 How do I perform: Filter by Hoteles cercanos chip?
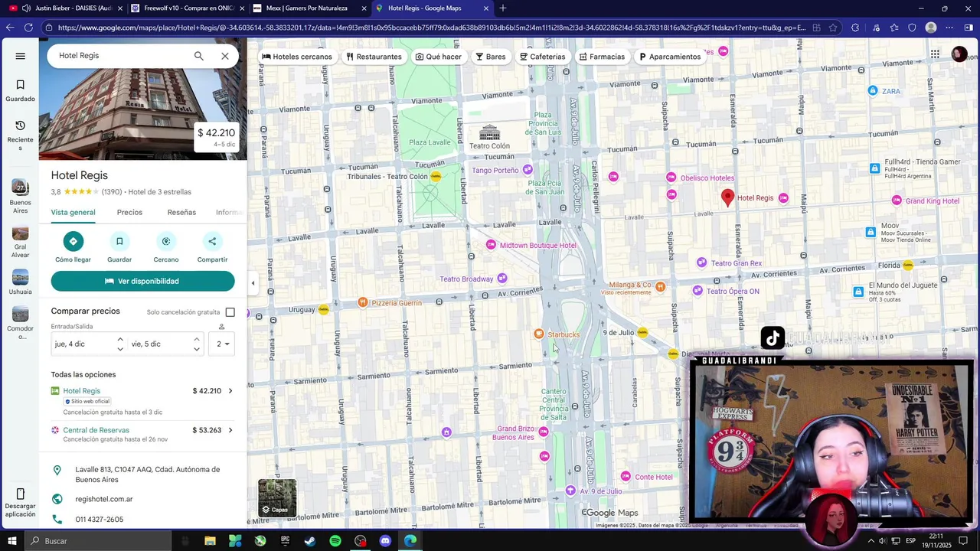click(297, 57)
